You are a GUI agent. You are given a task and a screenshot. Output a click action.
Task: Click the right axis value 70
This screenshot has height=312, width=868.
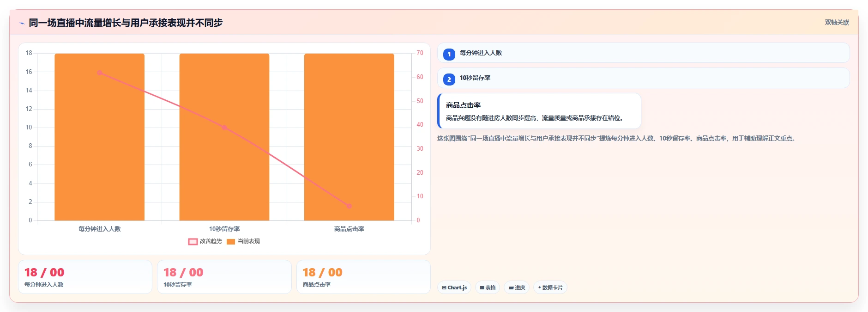[420, 53]
